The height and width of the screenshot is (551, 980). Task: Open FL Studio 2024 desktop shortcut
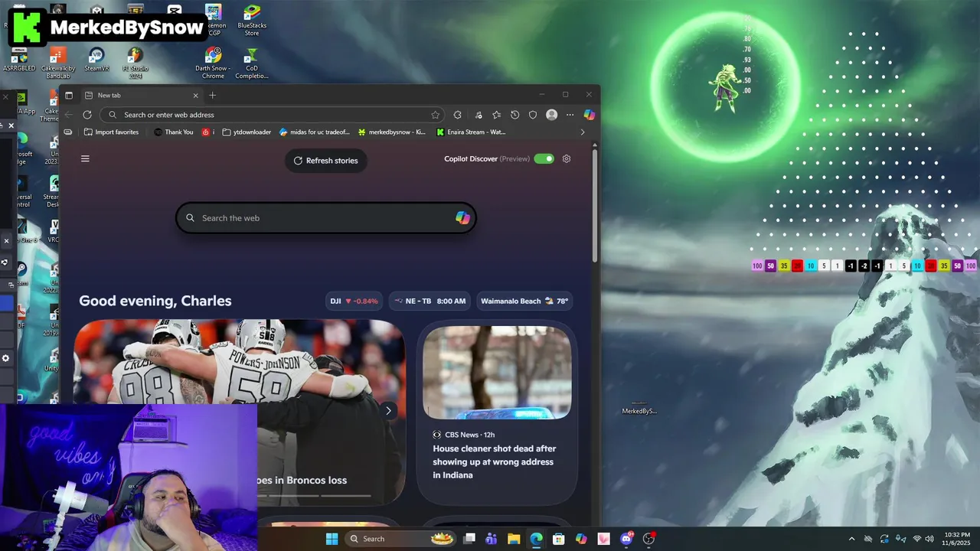pyautogui.click(x=136, y=64)
